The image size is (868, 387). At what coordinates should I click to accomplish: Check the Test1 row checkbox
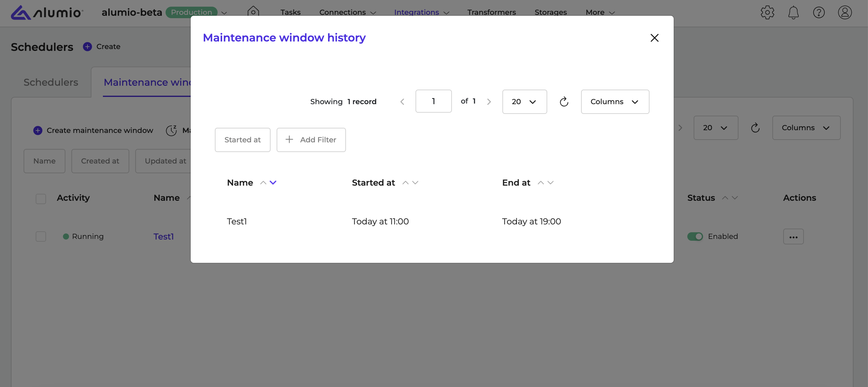41,236
